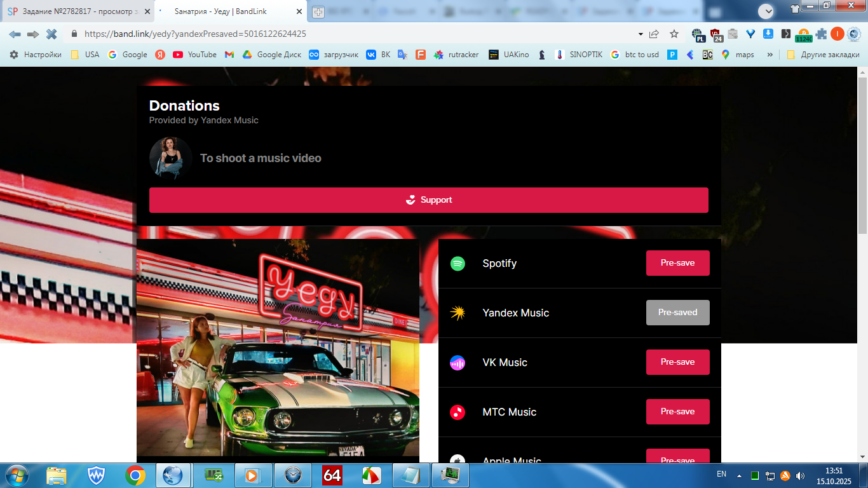Open File Explorer from the taskbar
This screenshot has height=488, width=868.
(57, 475)
